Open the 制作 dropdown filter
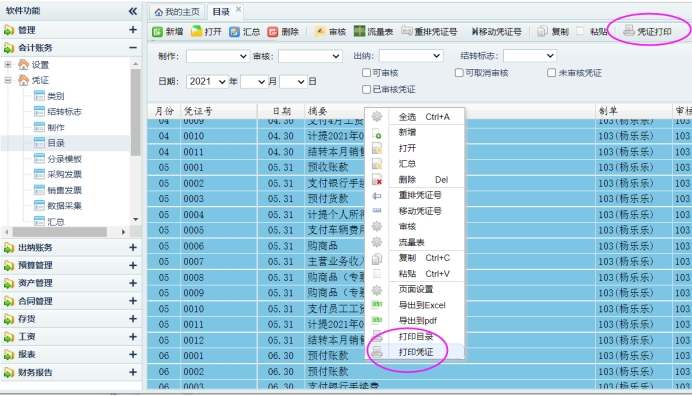Viewport: 692px width, 396px height. point(218,56)
